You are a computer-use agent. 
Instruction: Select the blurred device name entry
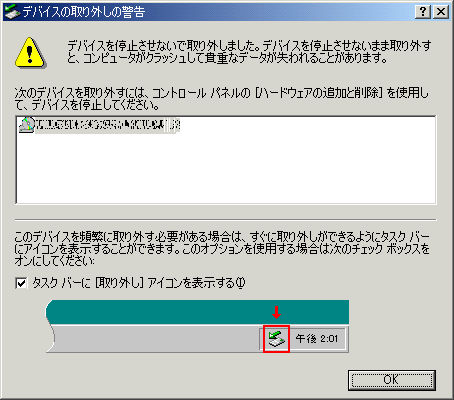pyautogui.click(x=107, y=125)
